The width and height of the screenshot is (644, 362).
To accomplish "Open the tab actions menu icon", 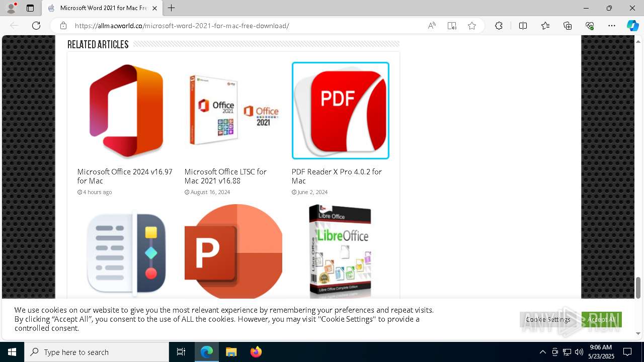I will point(30,8).
